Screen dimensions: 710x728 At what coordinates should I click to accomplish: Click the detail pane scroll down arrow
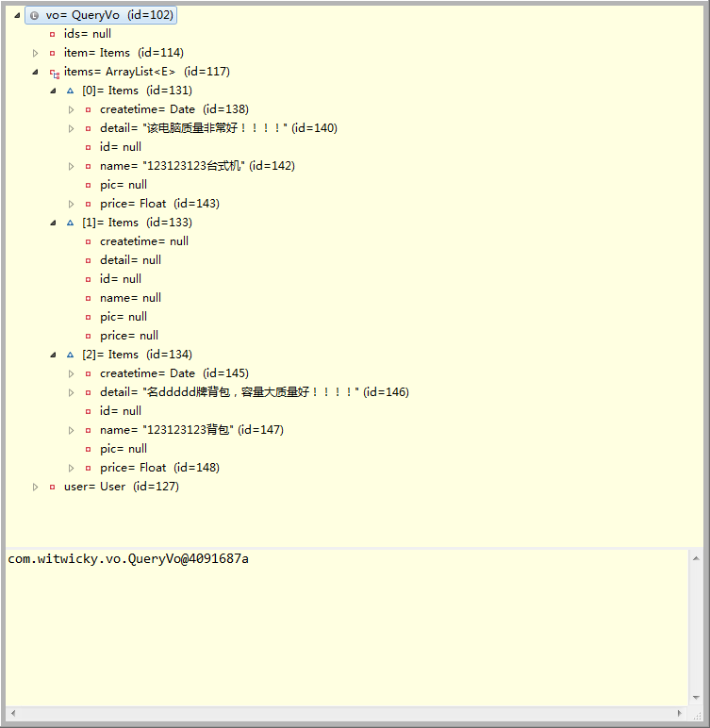click(x=696, y=698)
